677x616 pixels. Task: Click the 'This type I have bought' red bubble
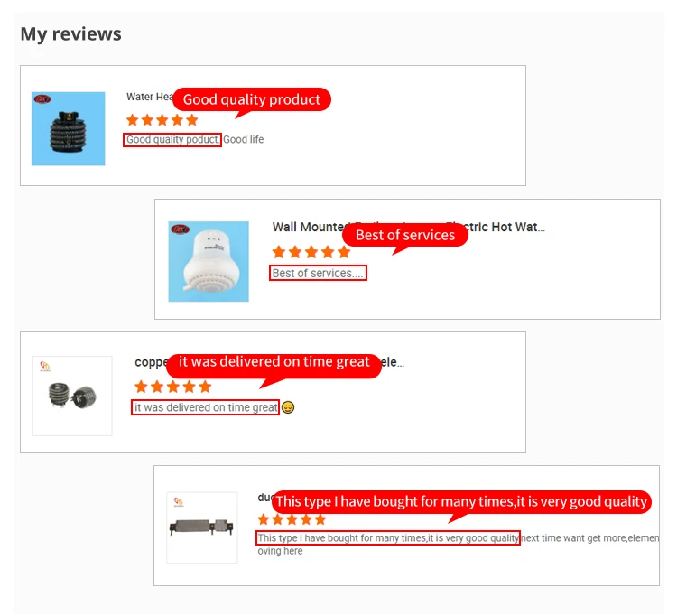pyautogui.click(x=461, y=501)
